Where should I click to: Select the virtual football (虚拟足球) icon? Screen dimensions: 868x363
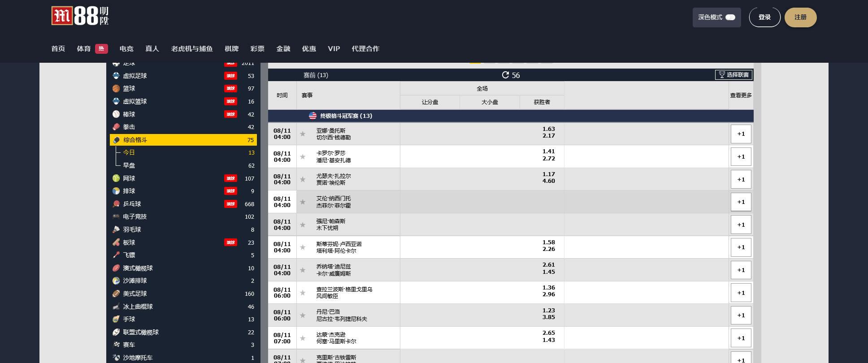(x=116, y=76)
